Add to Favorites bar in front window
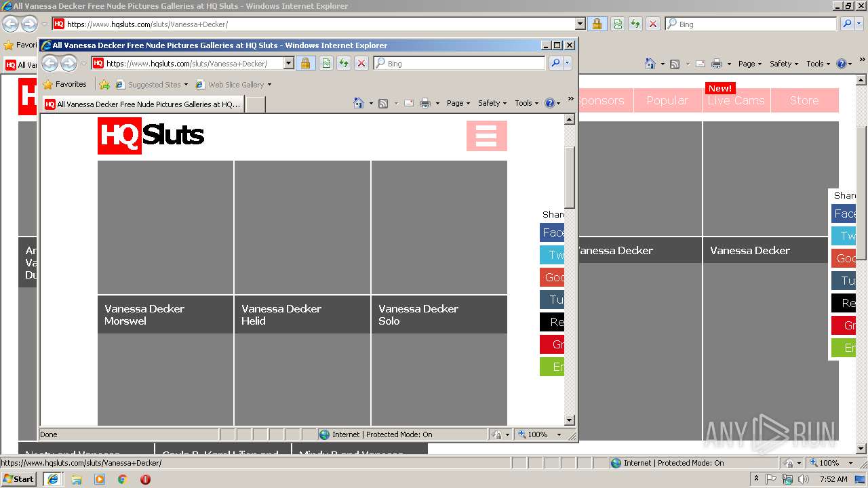 click(x=104, y=85)
